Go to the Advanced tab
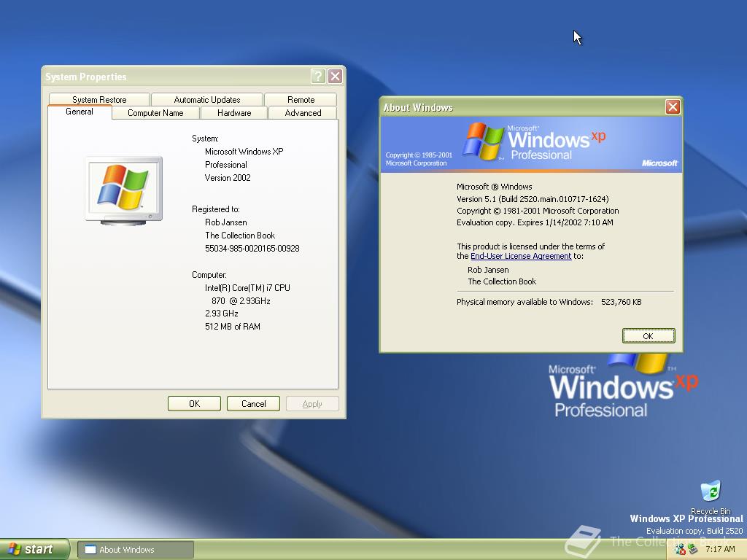The width and height of the screenshot is (747, 560). pos(303,113)
